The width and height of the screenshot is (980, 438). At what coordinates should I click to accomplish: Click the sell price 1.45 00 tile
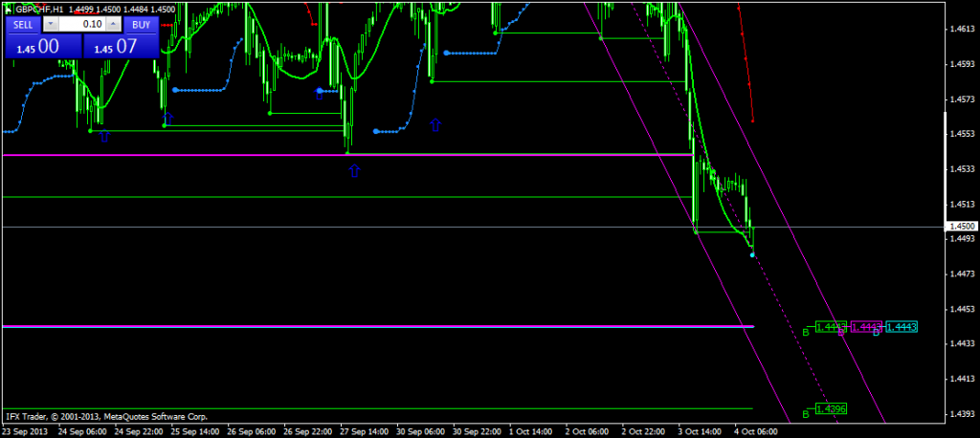(41, 46)
